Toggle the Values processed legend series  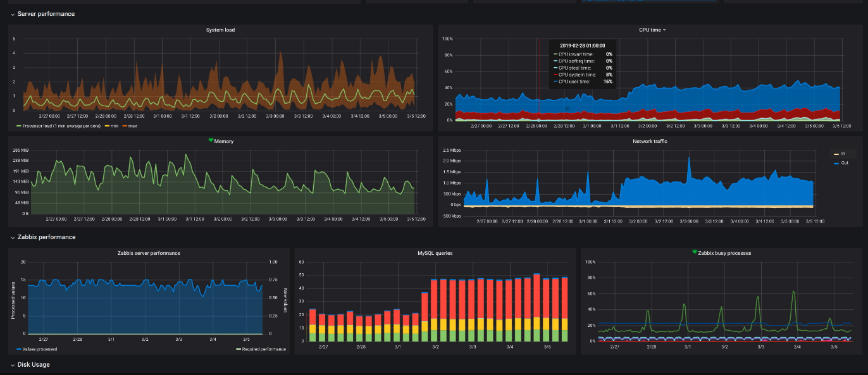click(39, 349)
